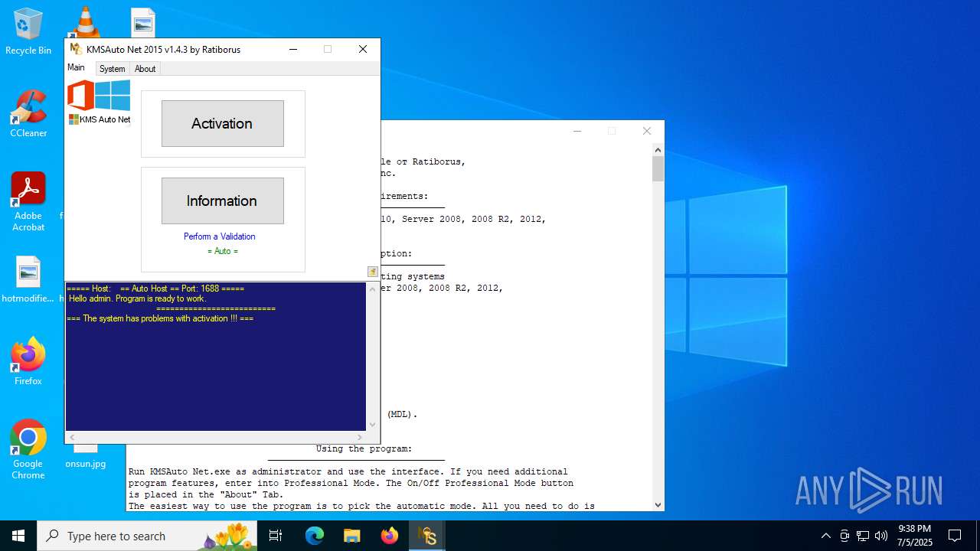
Task: Click the network icon in the system tray
Action: [x=863, y=536]
